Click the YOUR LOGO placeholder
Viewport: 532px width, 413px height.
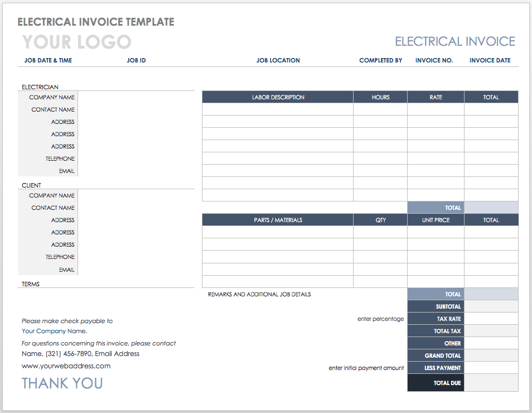coord(76,42)
